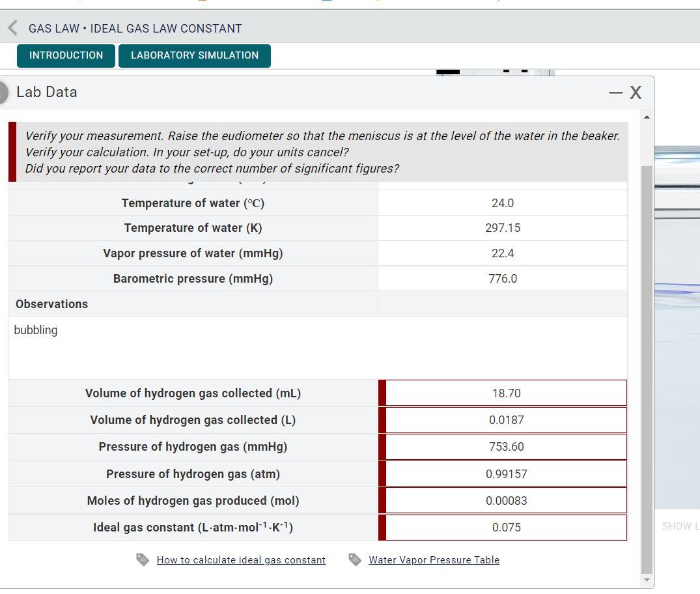Open the How to calculate ideal gas constant link
Viewport: 700px width, 594px height.
tap(241, 559)
